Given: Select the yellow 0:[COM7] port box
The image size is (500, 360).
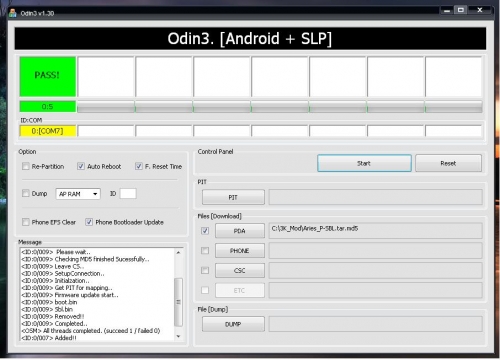Looking at the screenshot, I should click(x=48, y=131).
